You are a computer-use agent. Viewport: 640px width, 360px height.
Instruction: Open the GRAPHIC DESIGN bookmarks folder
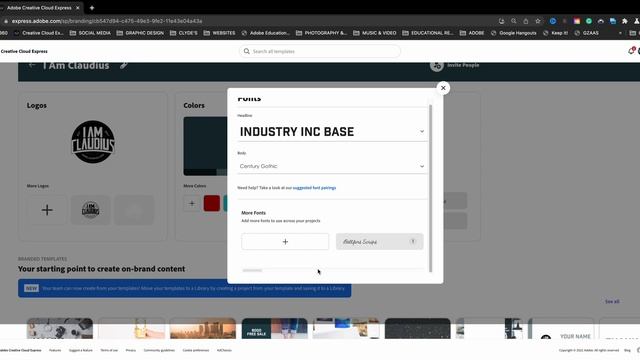tap(140, 33)
